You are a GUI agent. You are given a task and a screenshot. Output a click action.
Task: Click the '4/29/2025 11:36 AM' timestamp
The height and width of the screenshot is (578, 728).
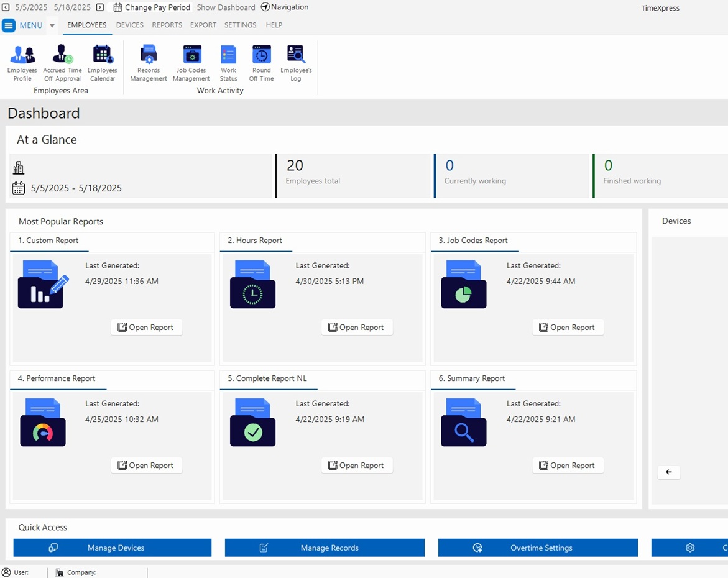(122, 282)
